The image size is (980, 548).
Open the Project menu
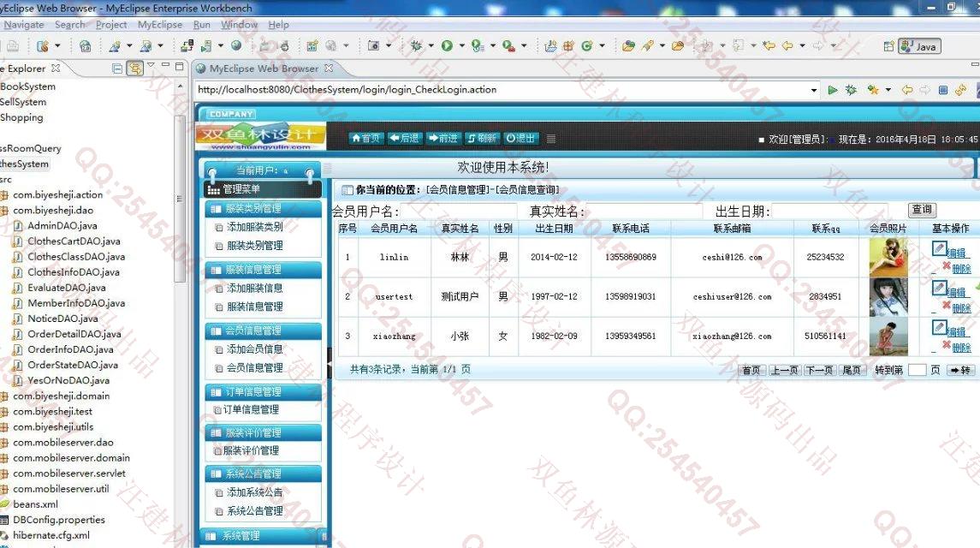[x=111, y=24]
